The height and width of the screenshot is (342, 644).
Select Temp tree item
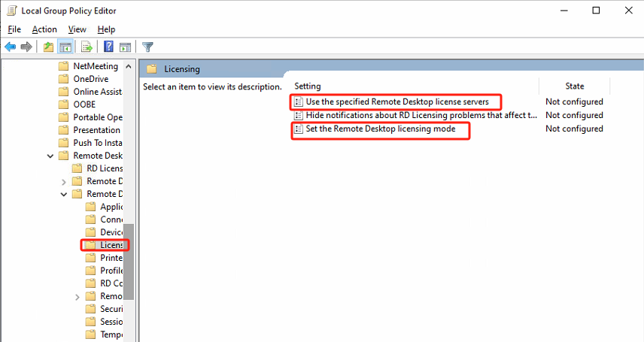tap(111, 334)
